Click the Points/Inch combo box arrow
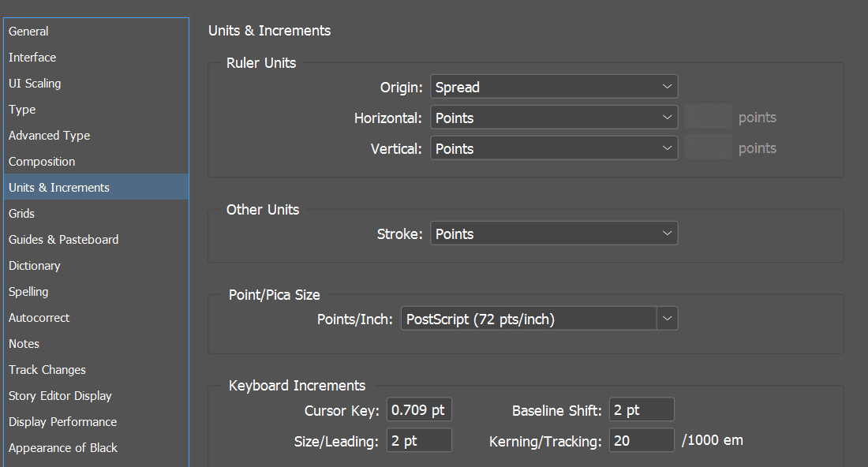The height and width of the screenshot is (467, 868). [668, 319]
